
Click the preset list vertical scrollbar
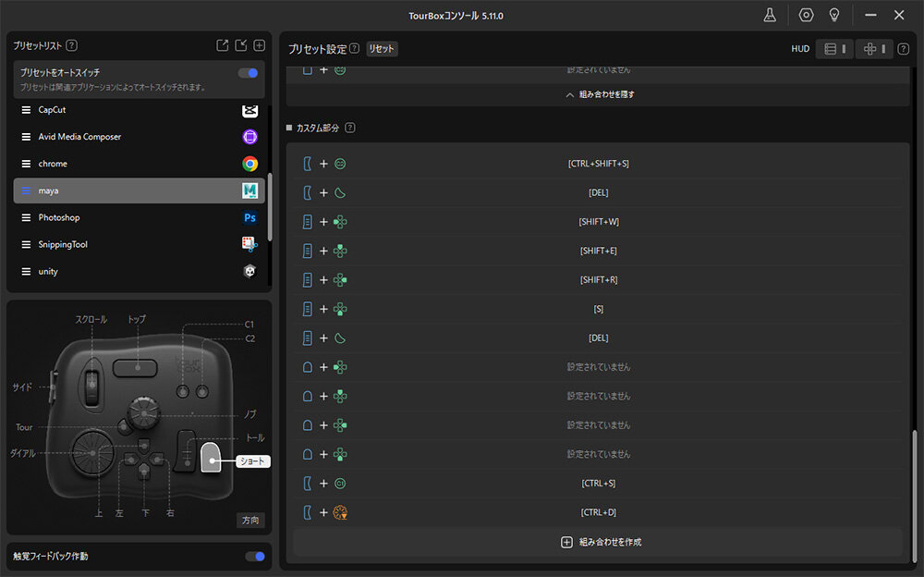pos(270,206)
